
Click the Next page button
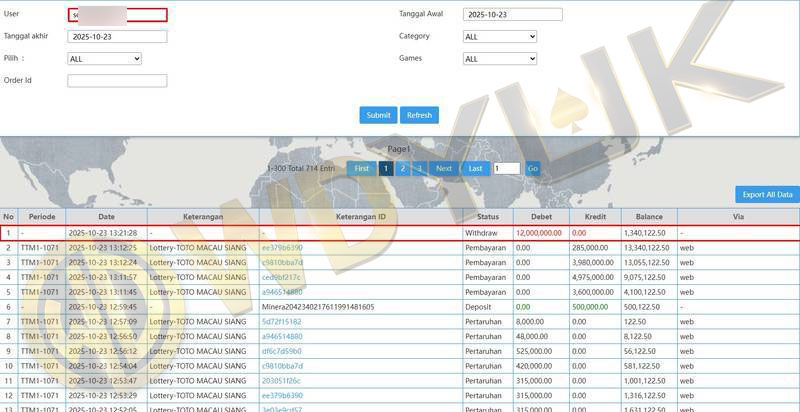(x=444, y=168)
